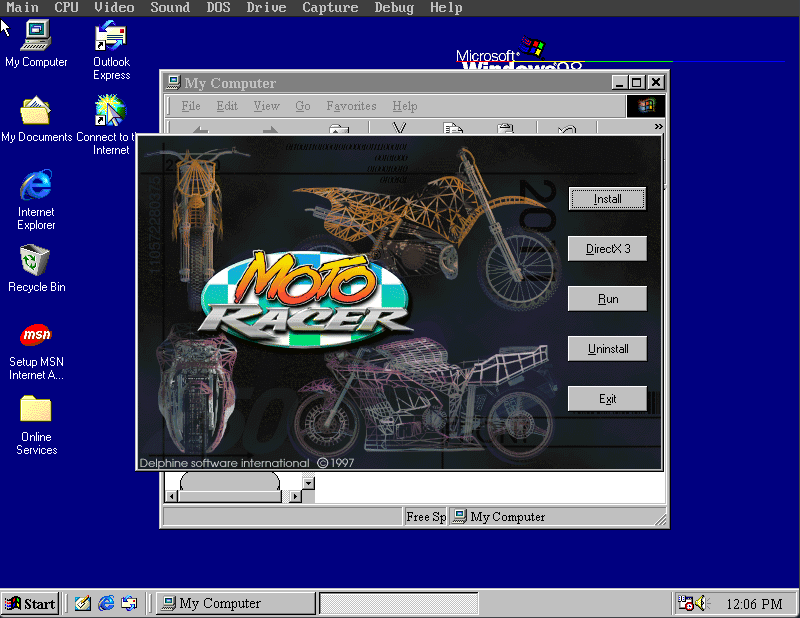Open the Internet Explorer desktop icon

pyautogui.click(x=36, y=200)
